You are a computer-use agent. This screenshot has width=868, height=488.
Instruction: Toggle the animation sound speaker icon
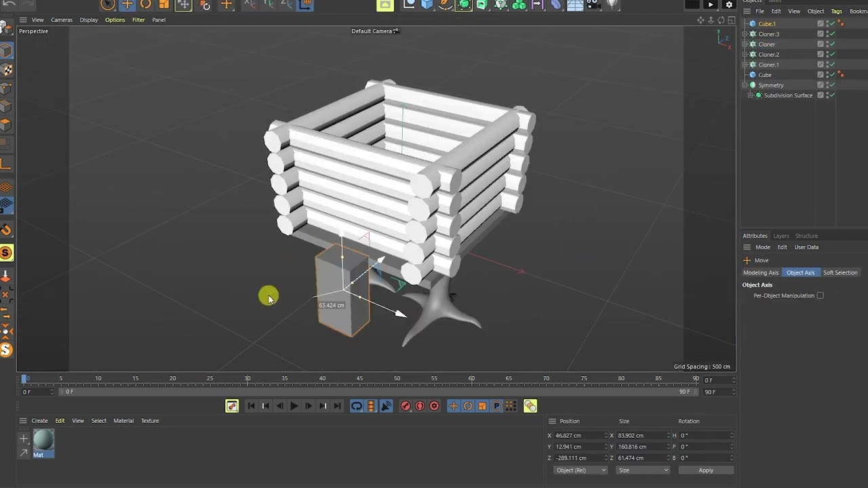click(x=386, y=406)
